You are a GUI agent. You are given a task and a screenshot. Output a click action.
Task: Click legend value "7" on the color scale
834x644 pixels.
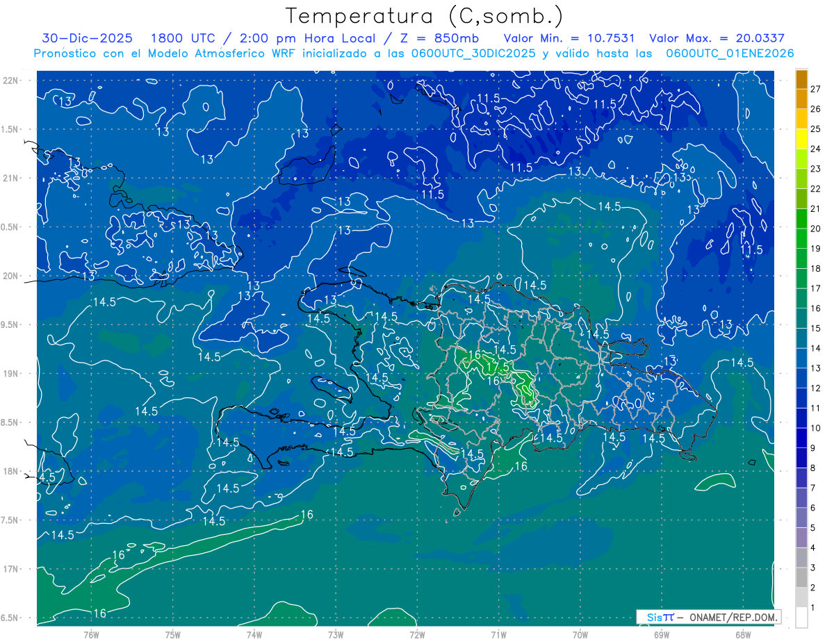pos(812,488)
